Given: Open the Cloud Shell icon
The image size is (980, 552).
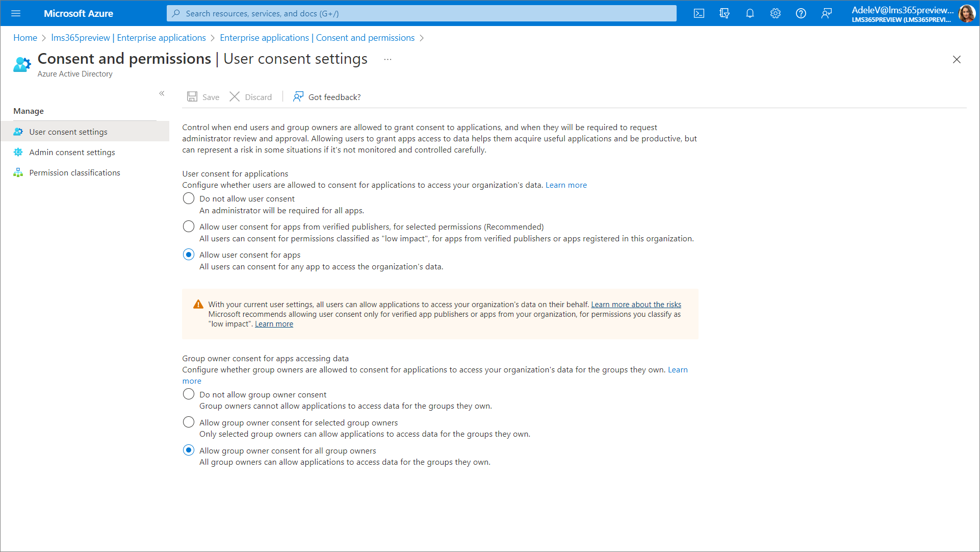Looking at the screenshot, I should click(699, 14).
